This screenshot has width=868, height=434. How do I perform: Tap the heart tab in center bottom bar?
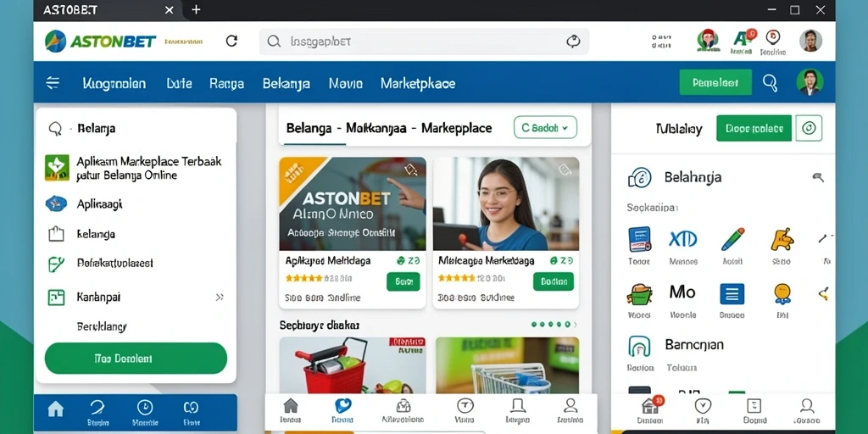coord(343,411)
